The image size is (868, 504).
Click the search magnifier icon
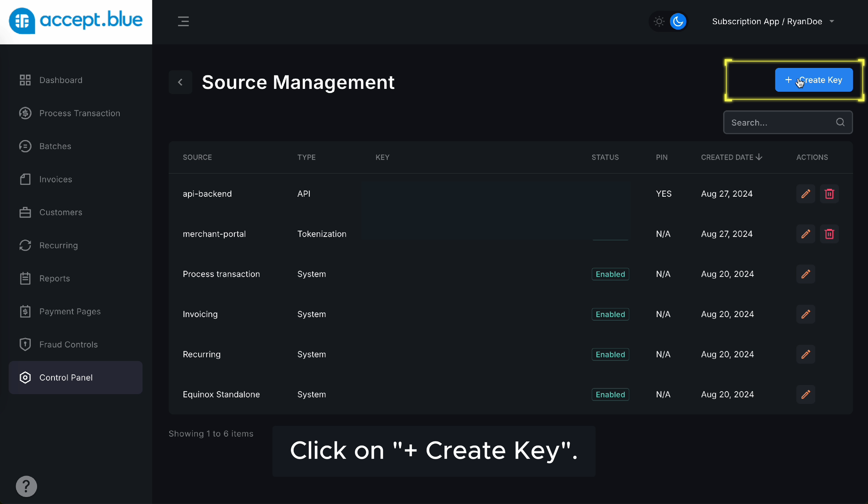click(x=840, y=122)
